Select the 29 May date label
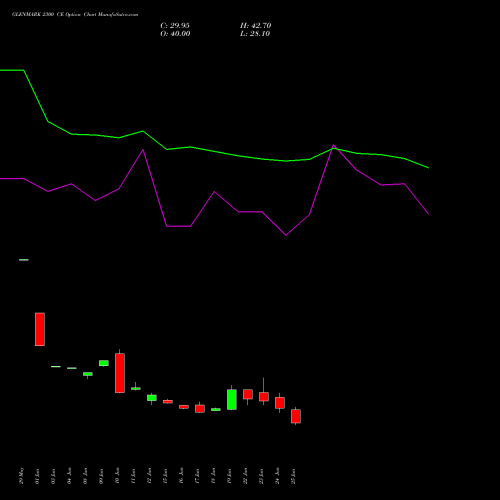Screen dimensions: 500x500 tap(22, 476)
